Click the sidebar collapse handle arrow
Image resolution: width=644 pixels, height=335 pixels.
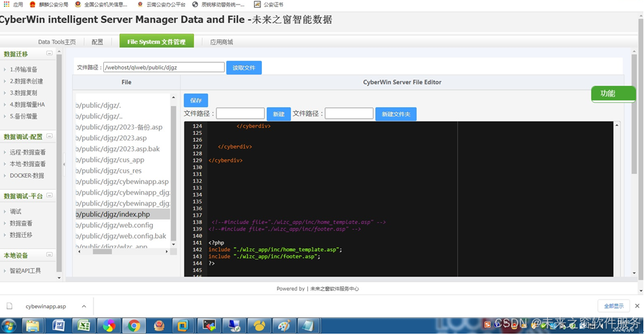64,164
